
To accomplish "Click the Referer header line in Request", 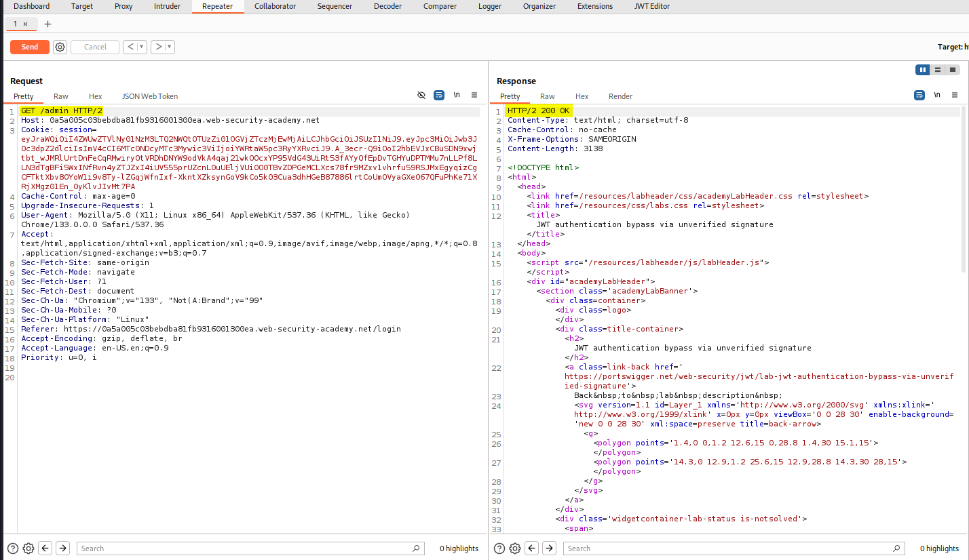I will [211, 329].
